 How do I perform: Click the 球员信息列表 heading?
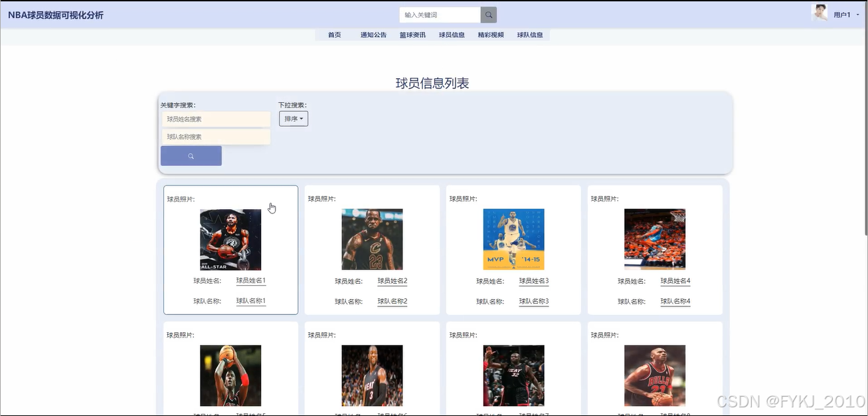click(x=432, y=83)
